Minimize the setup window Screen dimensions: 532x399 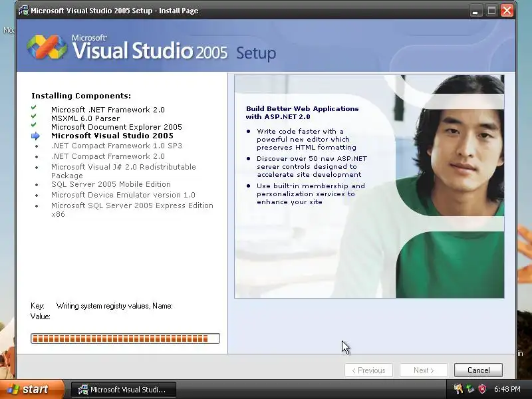pyautogui.click(x=475, y=11)
